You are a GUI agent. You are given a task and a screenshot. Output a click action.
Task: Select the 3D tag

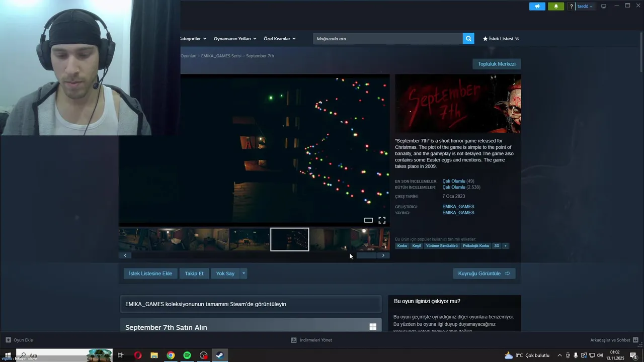(497, 246)
